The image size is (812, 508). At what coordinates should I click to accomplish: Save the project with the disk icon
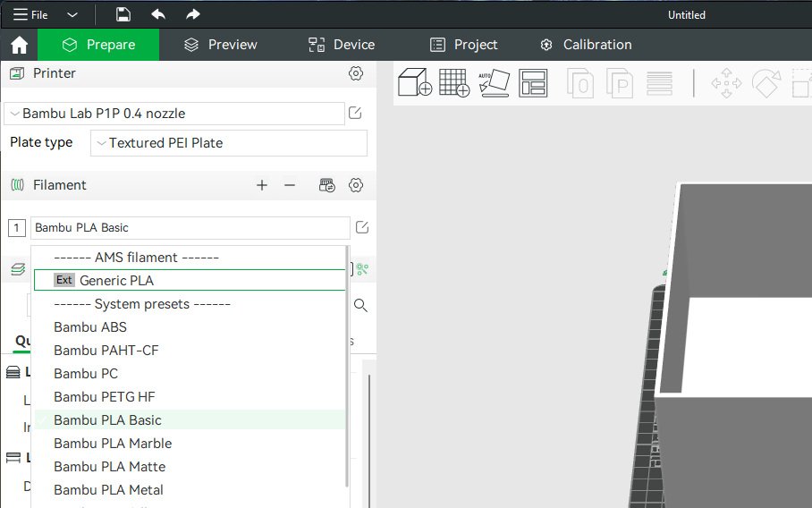coord(123,14)
